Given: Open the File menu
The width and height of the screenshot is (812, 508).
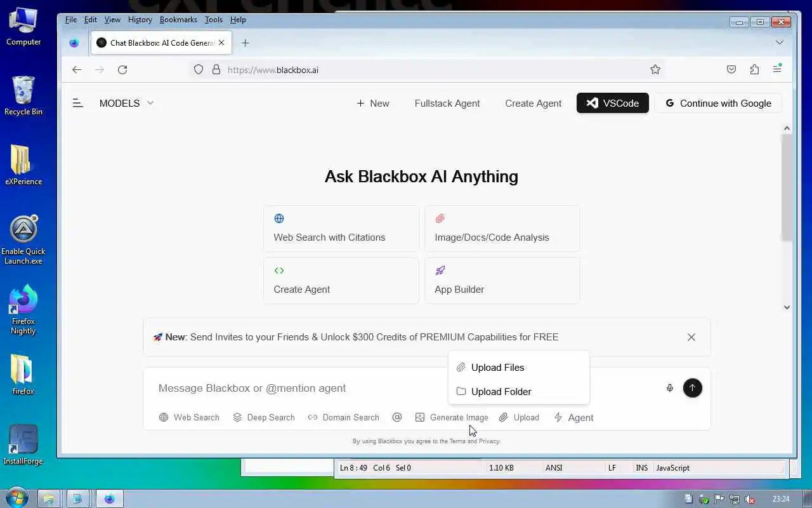Looking at the screenshot, I should coord(71,20).
